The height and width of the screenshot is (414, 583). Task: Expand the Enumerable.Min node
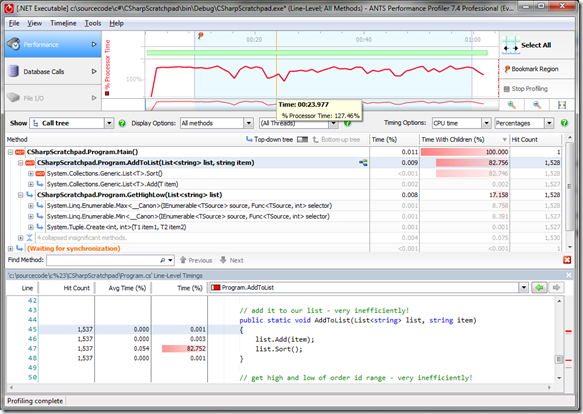(31, 216)
